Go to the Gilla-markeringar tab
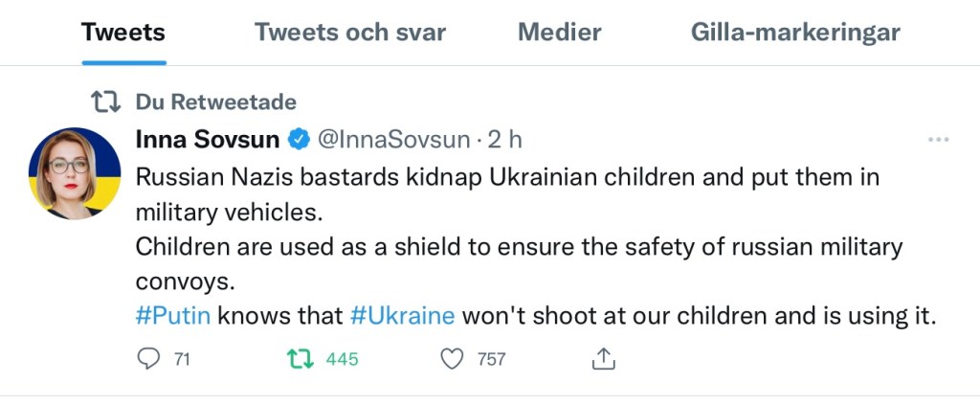 [795, 33]
